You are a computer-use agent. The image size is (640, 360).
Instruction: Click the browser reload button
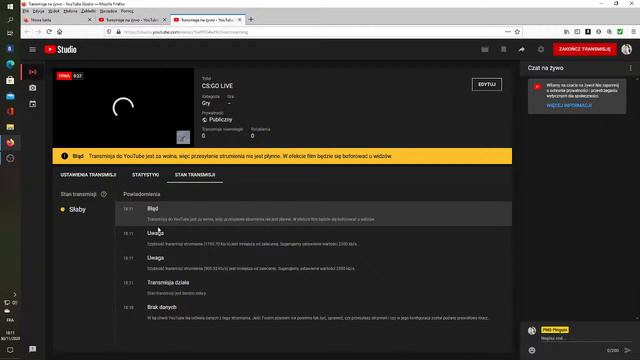[49, 32]
